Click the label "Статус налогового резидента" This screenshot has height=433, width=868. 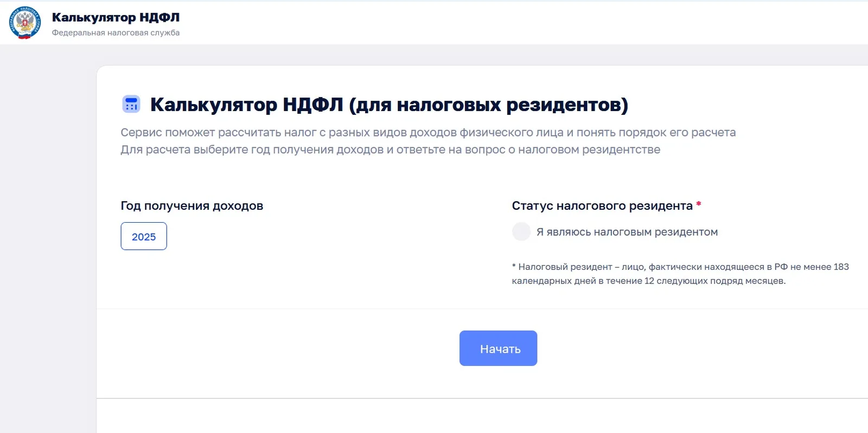pos(602,206)
